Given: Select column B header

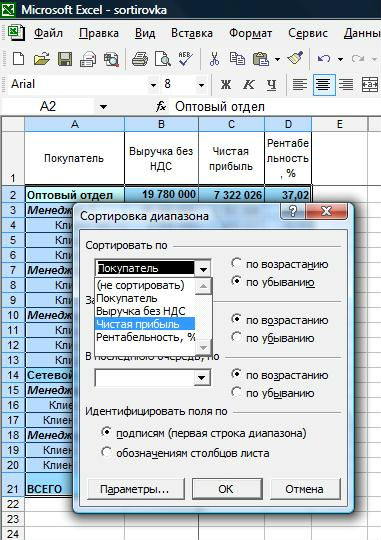Looking at the screenshot, I should tap(161, 124).
